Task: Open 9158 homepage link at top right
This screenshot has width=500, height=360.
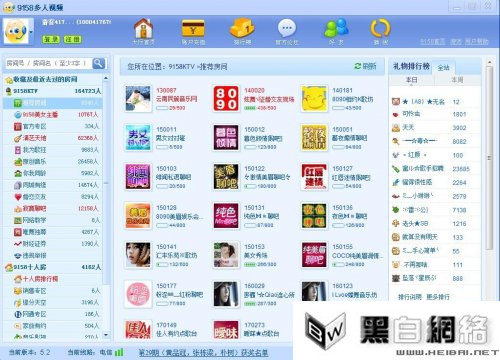Action: 432,42
